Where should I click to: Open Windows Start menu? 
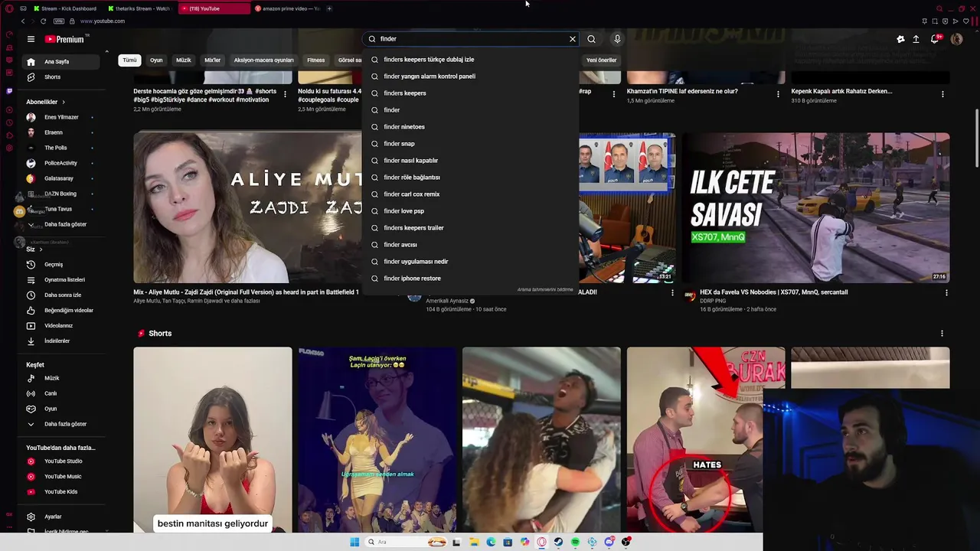(354, 542)
